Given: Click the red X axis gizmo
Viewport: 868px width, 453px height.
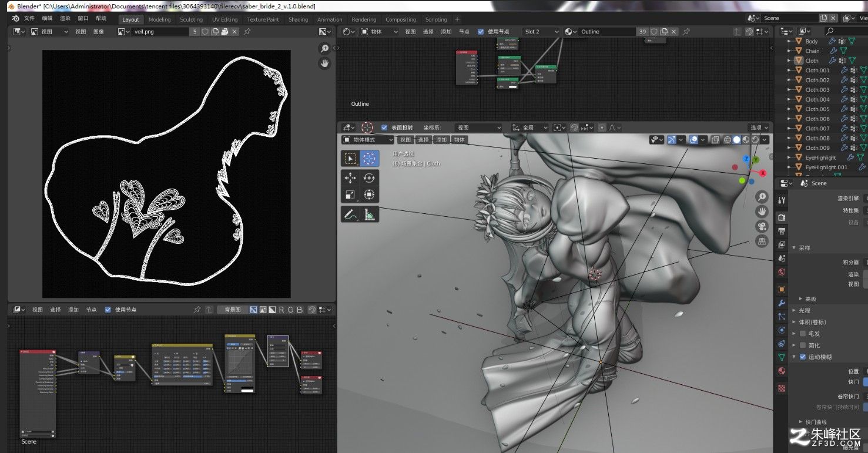Looking at the screenshot, I should point(763,173).
